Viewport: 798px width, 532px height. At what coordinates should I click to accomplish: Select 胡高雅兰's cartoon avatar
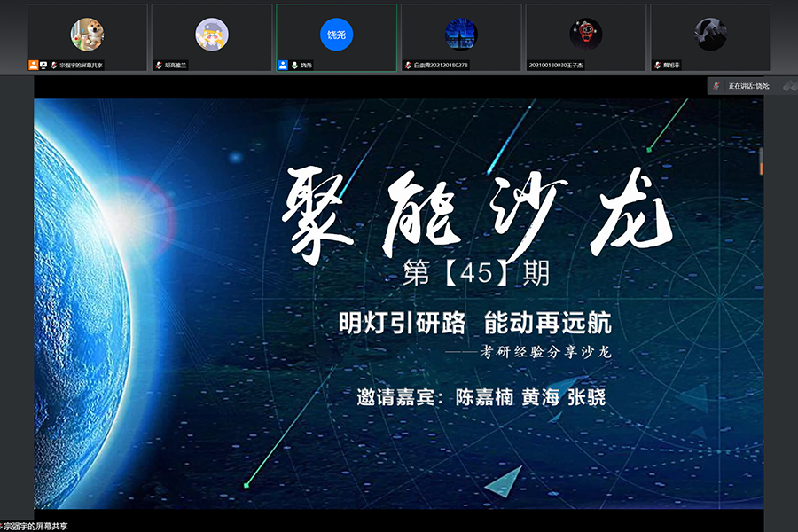pos(212,35)
